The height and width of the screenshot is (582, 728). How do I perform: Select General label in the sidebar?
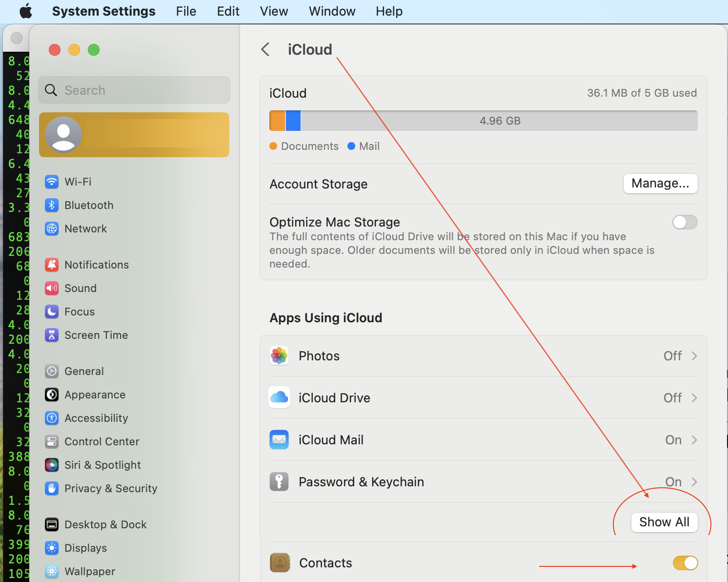point(84,371)
